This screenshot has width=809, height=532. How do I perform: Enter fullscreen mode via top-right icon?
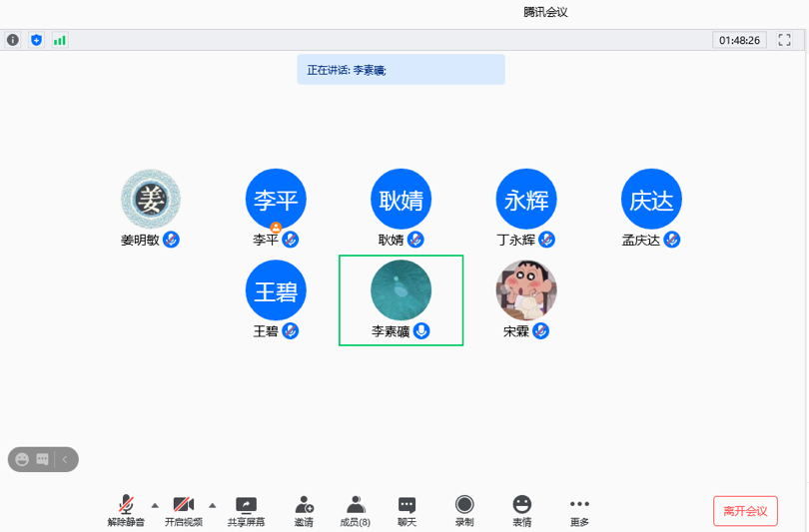tap(785, 40)
